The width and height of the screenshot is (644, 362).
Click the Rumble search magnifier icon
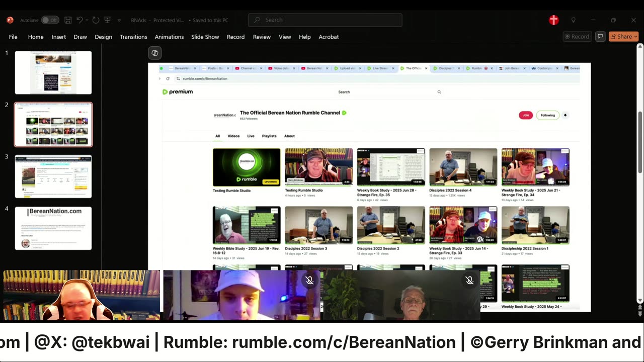pyautogui.click(x=439, y=92)
